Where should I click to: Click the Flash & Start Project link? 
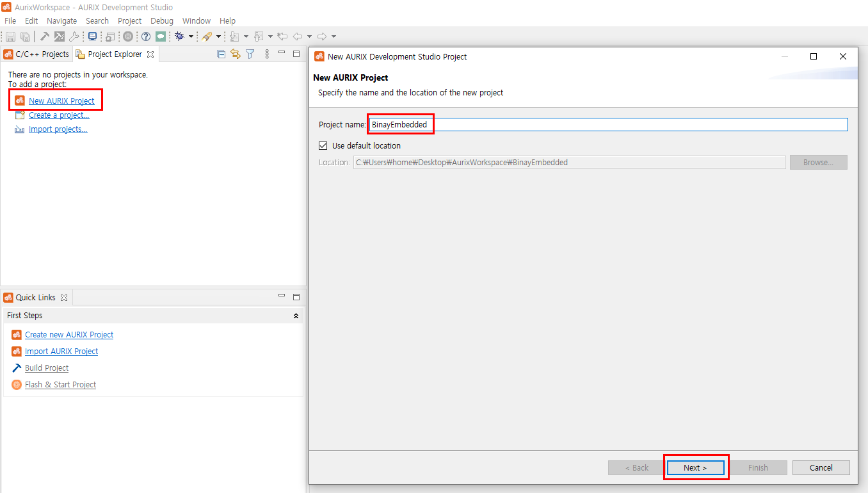60,385
